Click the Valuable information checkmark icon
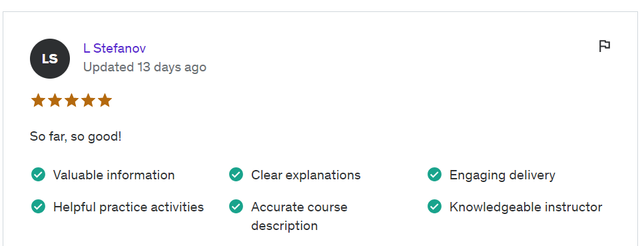 tap(38, 175)
